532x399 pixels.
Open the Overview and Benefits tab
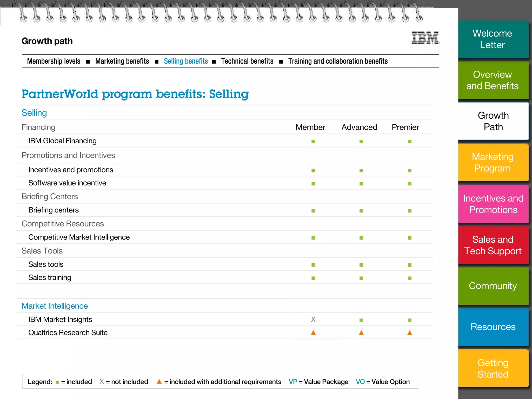(493, 80)
